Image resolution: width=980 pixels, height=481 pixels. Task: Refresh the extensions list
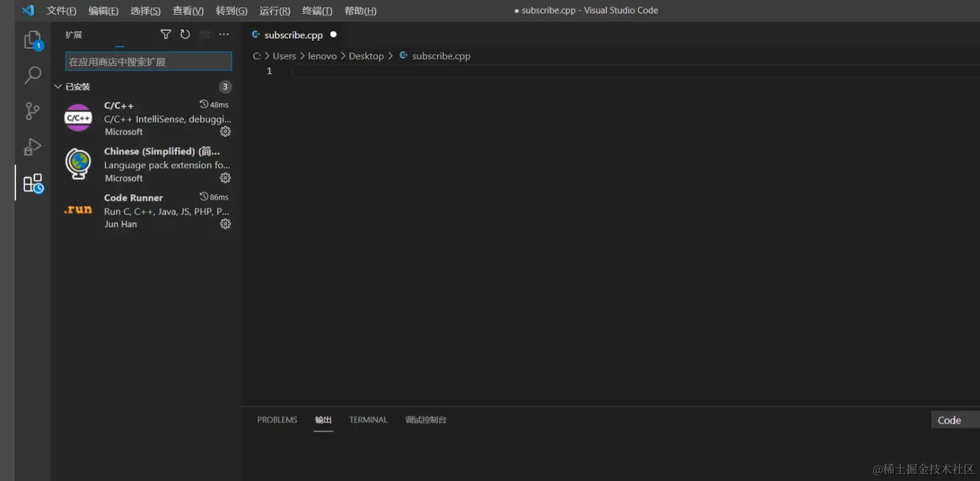pyautogui.click(x=185, y=34)
